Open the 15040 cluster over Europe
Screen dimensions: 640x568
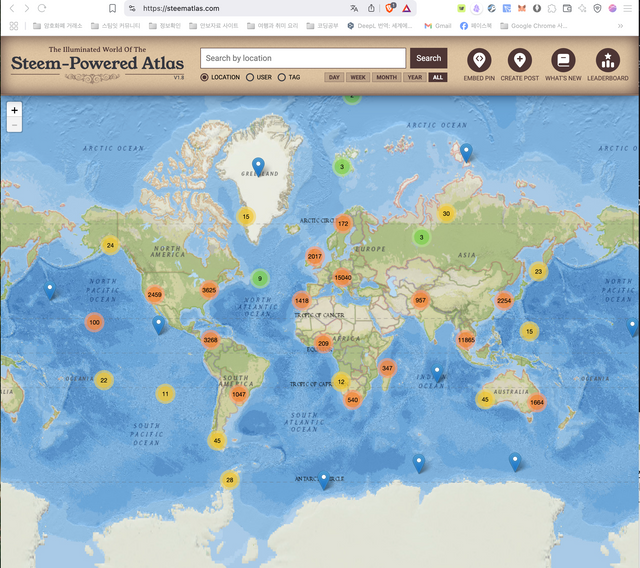coord(342,277)
